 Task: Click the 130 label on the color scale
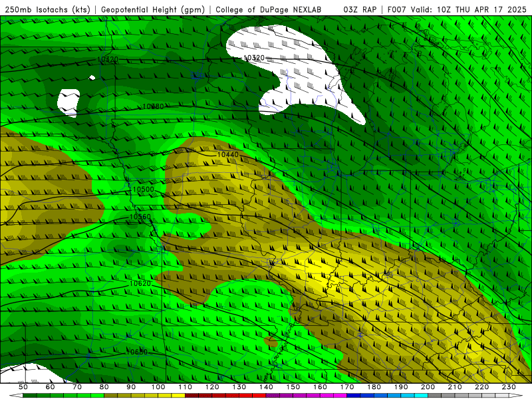click(x=239, y=387)
